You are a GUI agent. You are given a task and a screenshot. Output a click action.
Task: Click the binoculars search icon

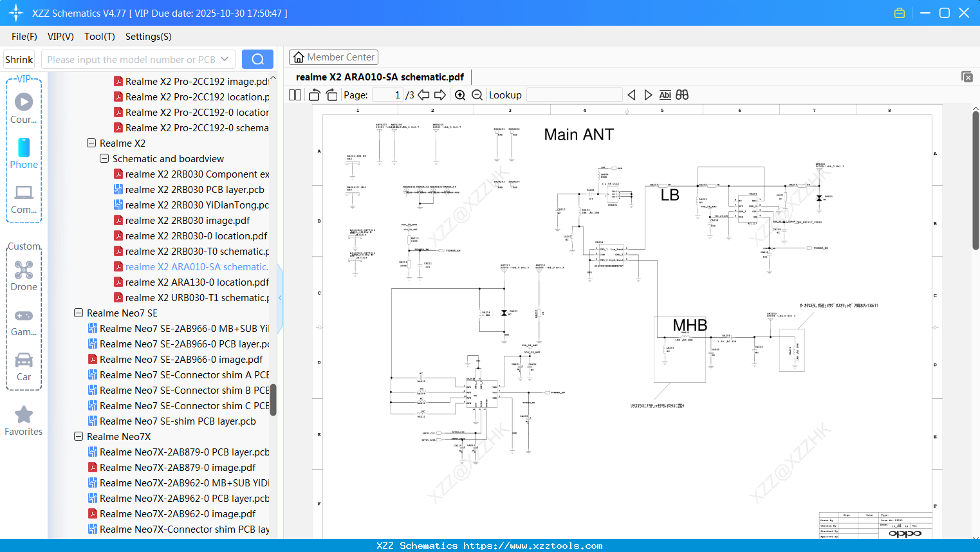682,95
